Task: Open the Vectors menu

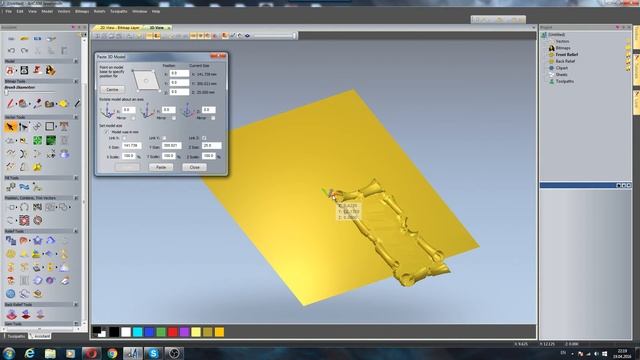Action: [x=64, y=11]
